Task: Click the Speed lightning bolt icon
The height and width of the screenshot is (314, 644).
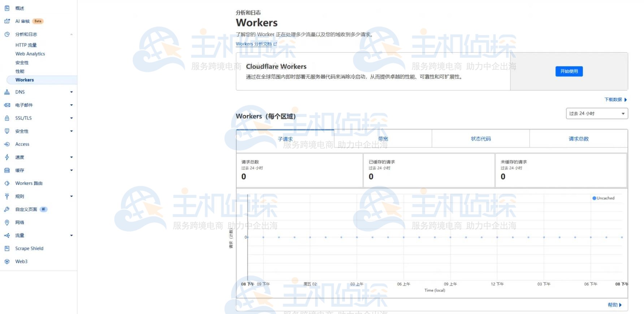Action: tap(7, 157)
